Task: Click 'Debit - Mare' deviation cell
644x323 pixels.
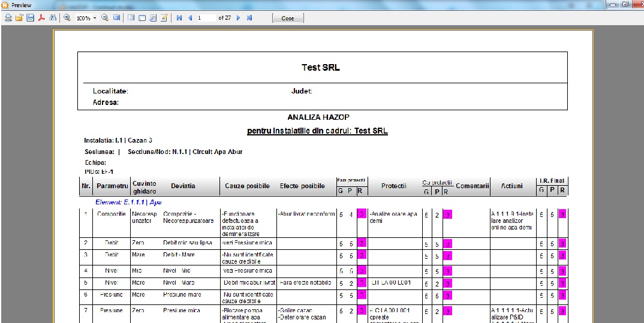Action: tap(179, 255)
